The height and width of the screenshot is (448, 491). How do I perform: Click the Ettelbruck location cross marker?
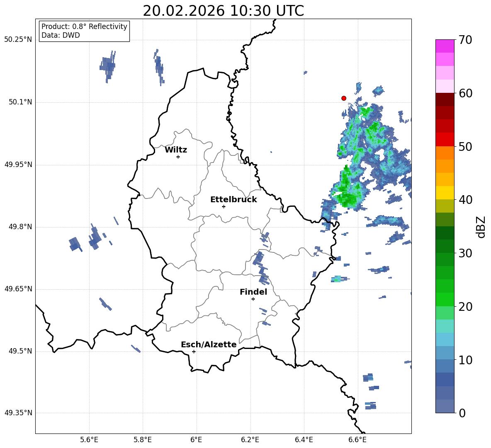tap(224, 206)
